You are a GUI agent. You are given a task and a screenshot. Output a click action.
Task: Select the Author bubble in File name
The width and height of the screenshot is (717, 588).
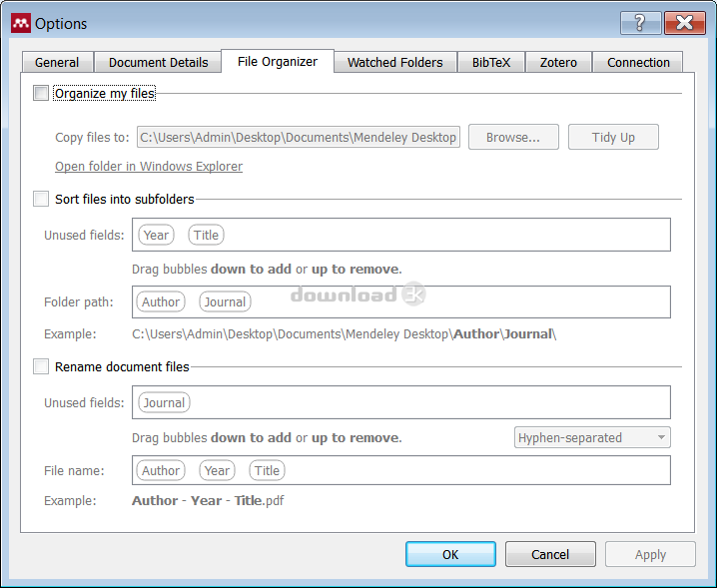161,470
